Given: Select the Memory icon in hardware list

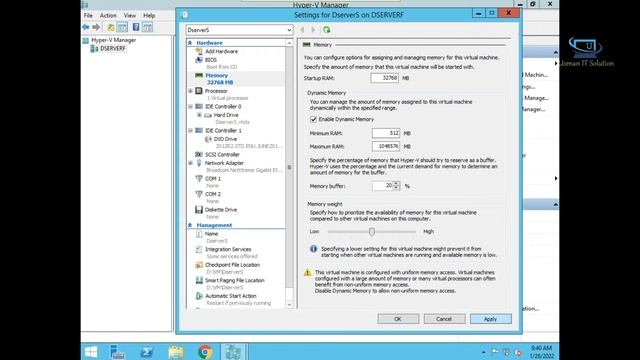Looking at the screenshot, I should tap(199, 76).
